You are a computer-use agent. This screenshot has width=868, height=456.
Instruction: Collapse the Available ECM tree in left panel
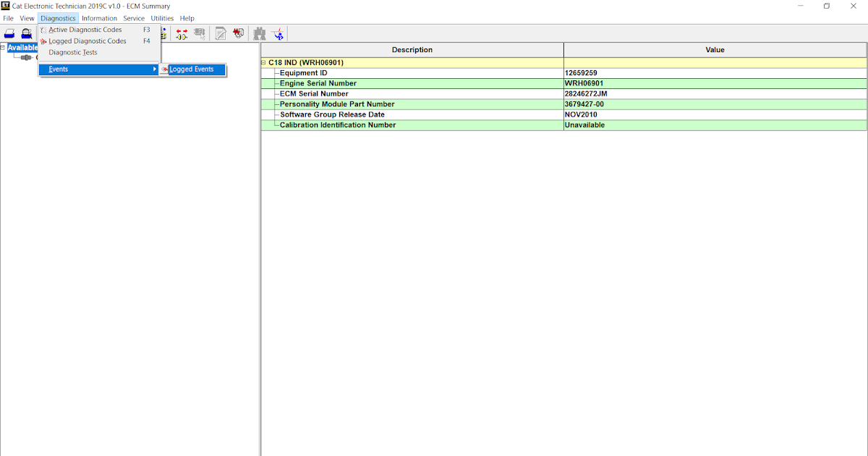(4, 46)
